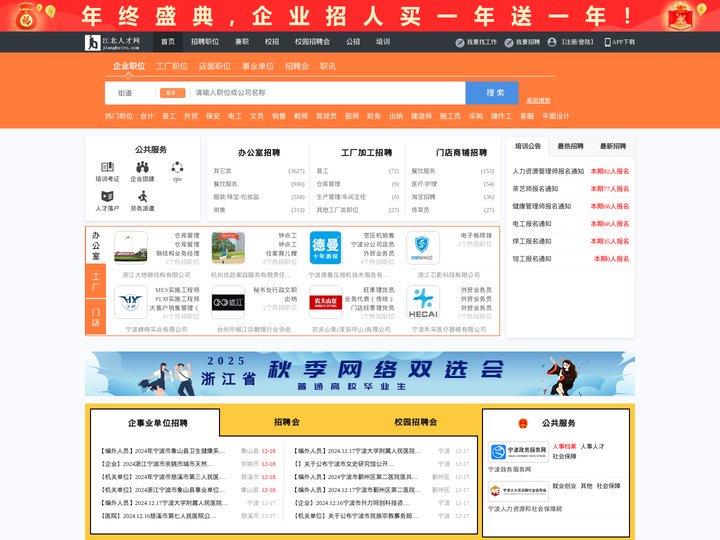Open 仓库管理 under 工厂加工招聘
The width and height of the screenshot is (720, 540).
[328, 184]
